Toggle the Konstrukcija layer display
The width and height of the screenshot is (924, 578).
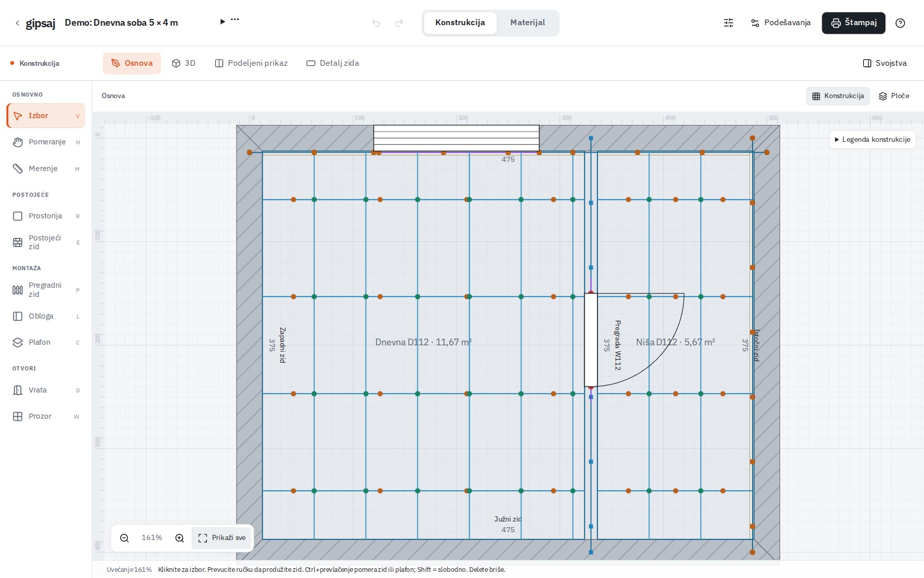point(838,96)
